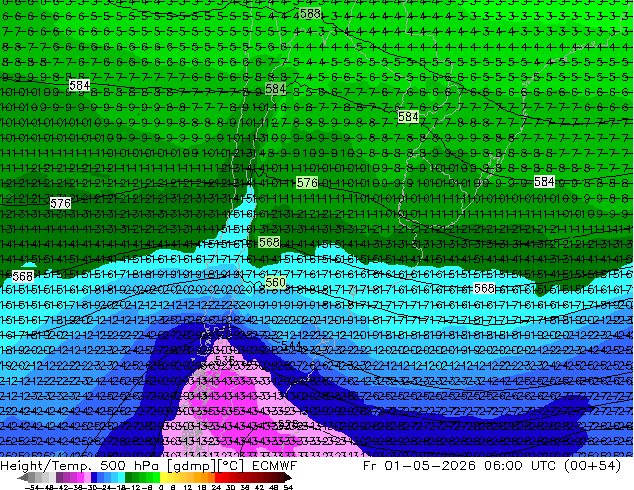
Task: Click the cyan legend swatch
Action: tap(121, 477)
